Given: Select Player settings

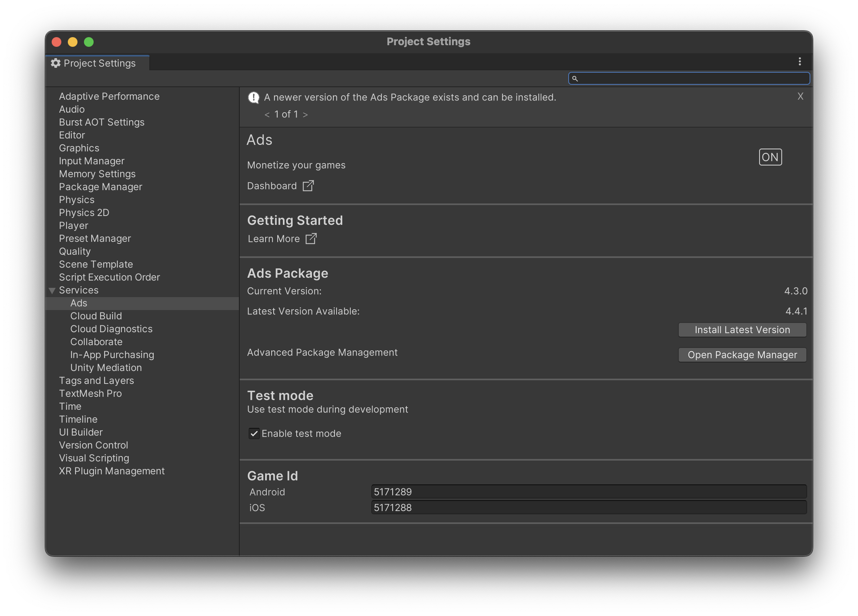Looking at the screenshot, I should click(x=73, y=225).
